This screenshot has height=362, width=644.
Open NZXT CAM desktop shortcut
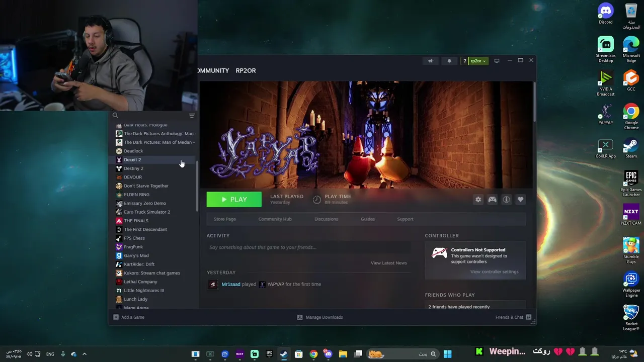point(631,215)
